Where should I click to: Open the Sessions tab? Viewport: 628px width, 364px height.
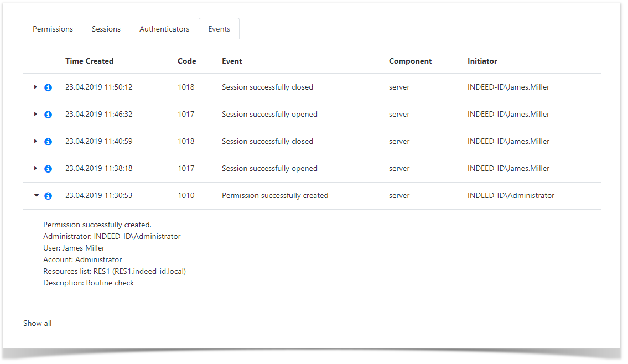106,29
